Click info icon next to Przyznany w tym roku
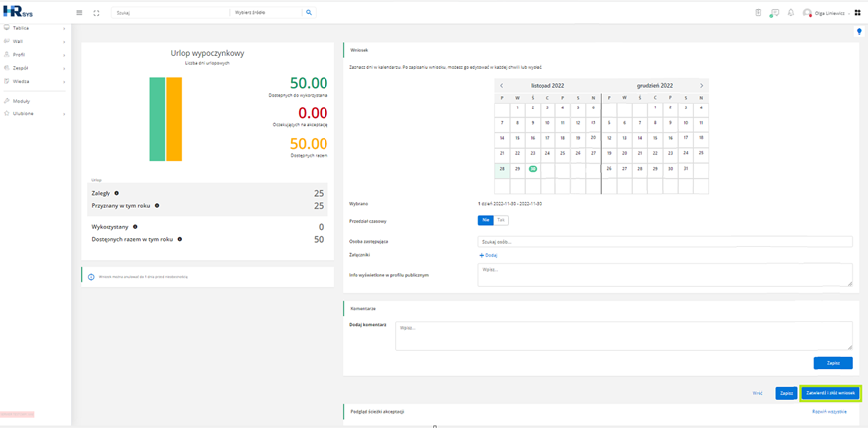The image size is (868, 428). click(x=157, y=205)
